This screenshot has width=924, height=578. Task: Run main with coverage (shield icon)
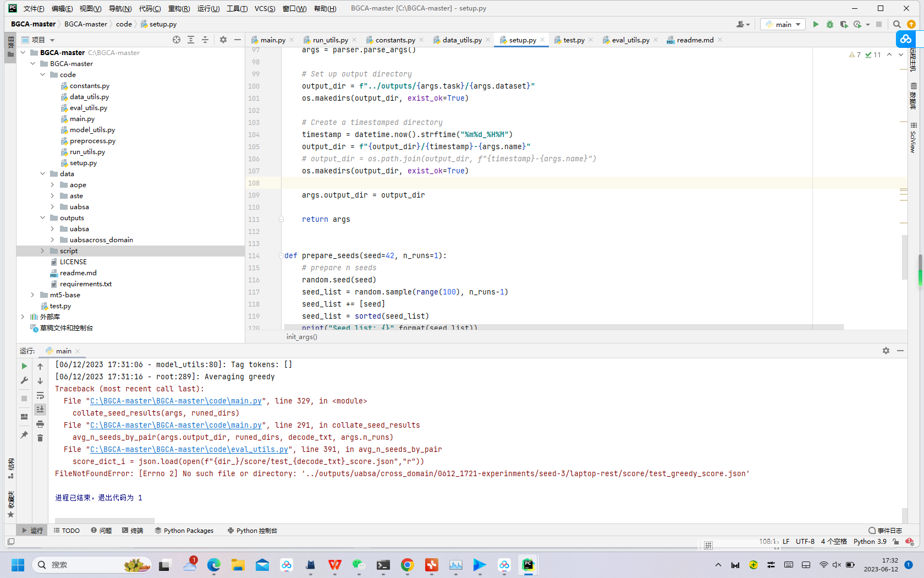pyautogui.click(x=844, y=24)
